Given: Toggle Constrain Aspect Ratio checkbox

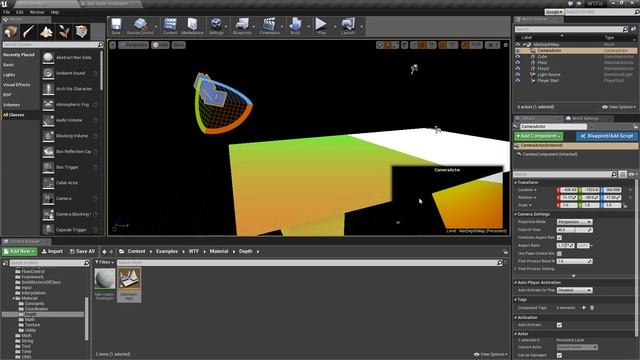Looking at the screenshot, I should coord(559,238).
